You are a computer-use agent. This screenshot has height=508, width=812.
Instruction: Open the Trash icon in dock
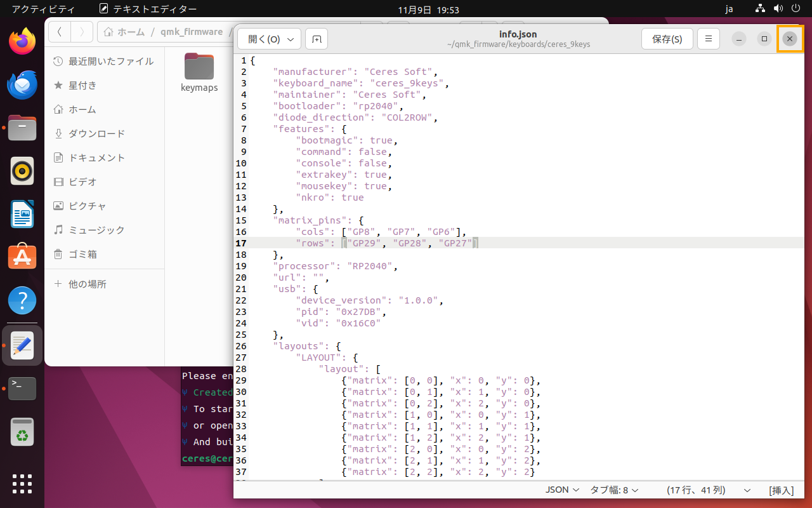(x=22, y=432)
